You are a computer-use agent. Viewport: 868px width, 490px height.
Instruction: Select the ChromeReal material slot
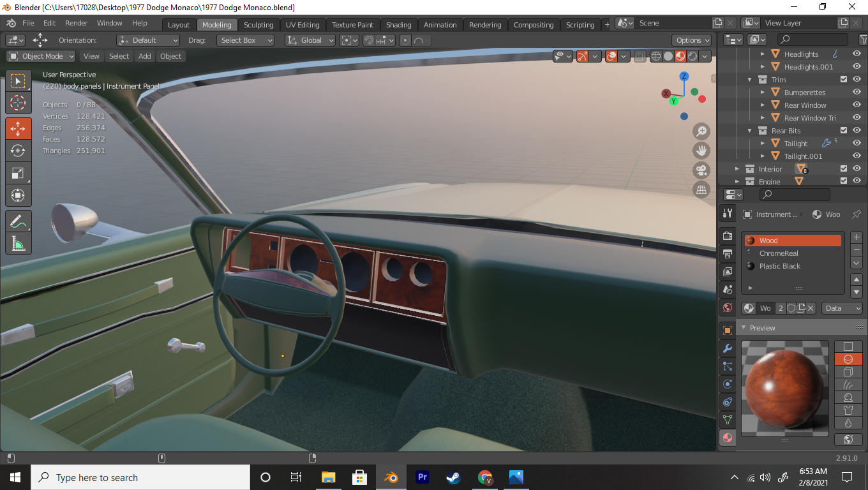[779, 253]
